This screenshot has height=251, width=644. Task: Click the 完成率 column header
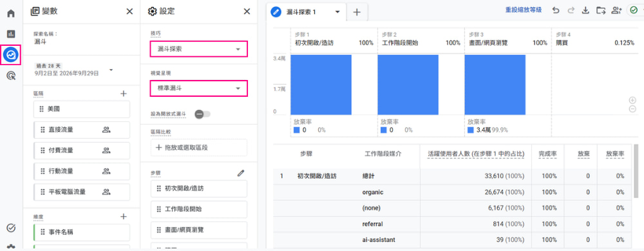[548, 154]
